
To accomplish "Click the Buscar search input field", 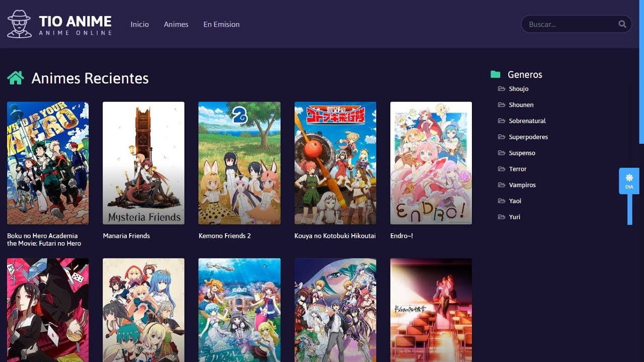I will (x=576, y=24).
